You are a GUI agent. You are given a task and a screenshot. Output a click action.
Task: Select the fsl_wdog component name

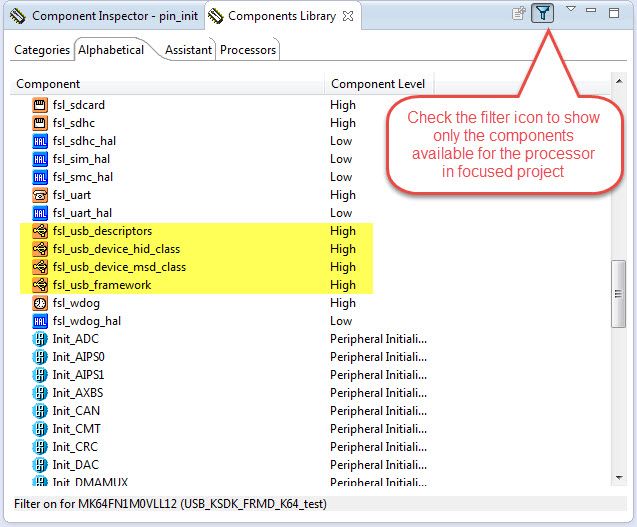tap(76, 303)
